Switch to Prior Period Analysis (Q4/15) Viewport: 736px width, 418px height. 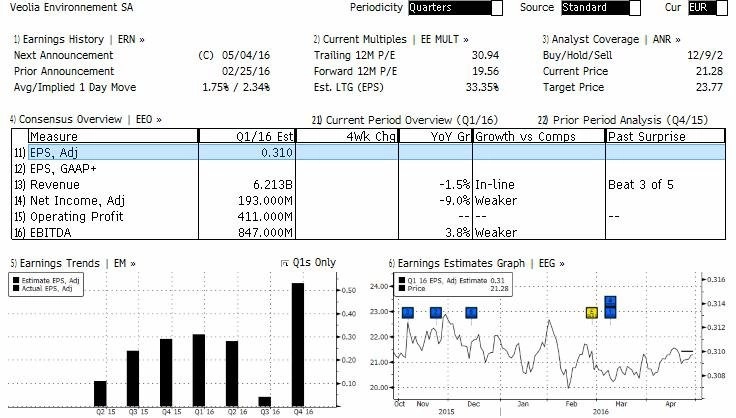click(622, 120)
